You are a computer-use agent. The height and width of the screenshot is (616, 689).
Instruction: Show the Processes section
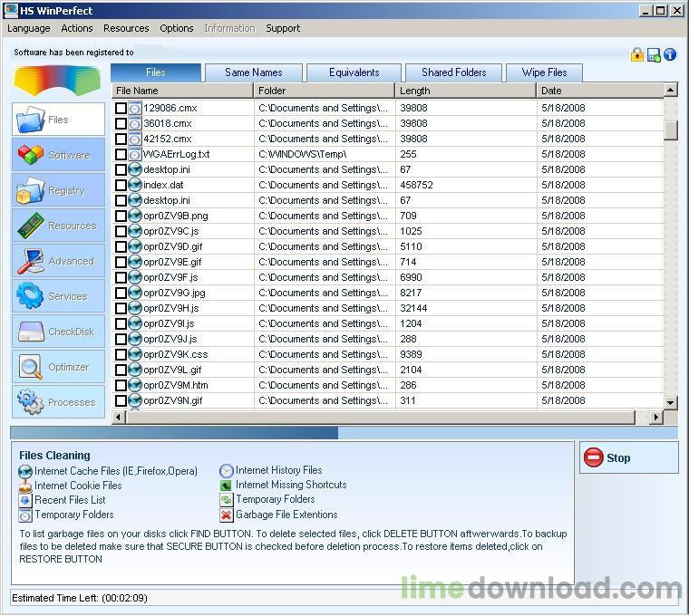pyautogui.click(x=58, y=402)
